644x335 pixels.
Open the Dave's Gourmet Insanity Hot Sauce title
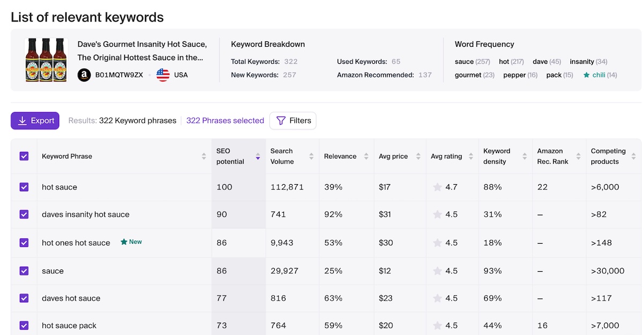point(142,50)
